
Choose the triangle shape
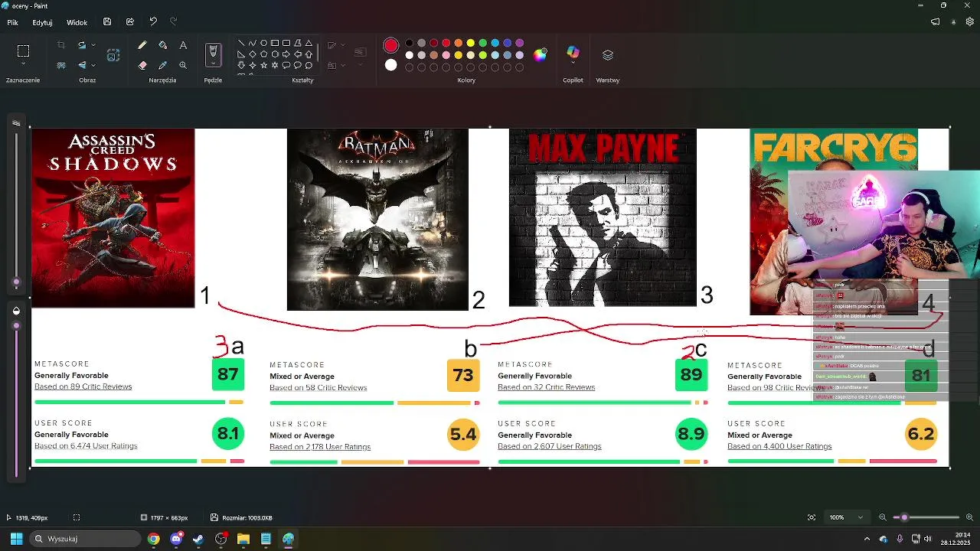tap(309, 43)
